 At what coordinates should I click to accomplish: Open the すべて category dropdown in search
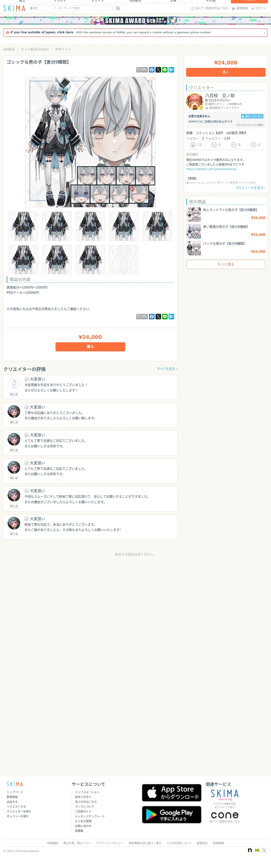(42, 8)
